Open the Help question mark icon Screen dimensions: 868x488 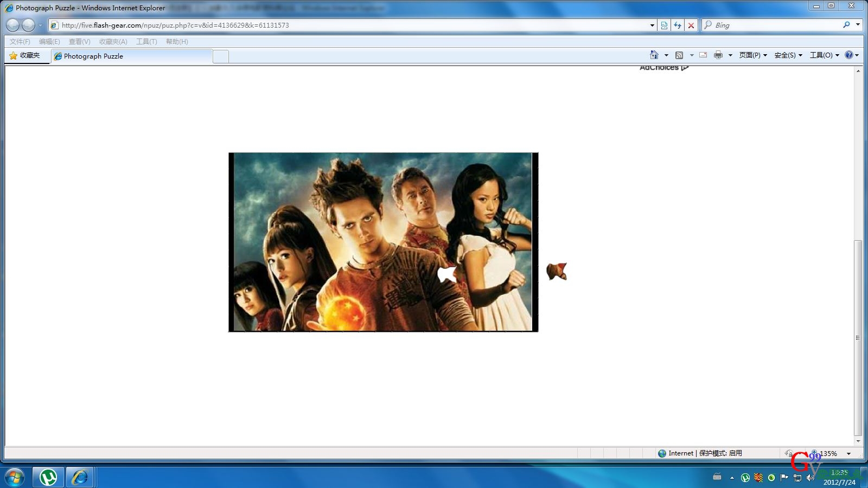click(849, 55)
